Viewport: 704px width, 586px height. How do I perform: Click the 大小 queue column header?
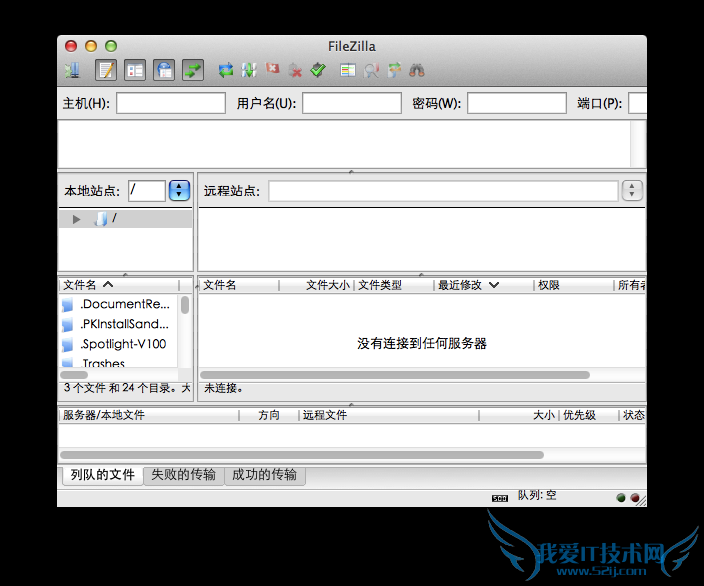[x=519, y=415]
